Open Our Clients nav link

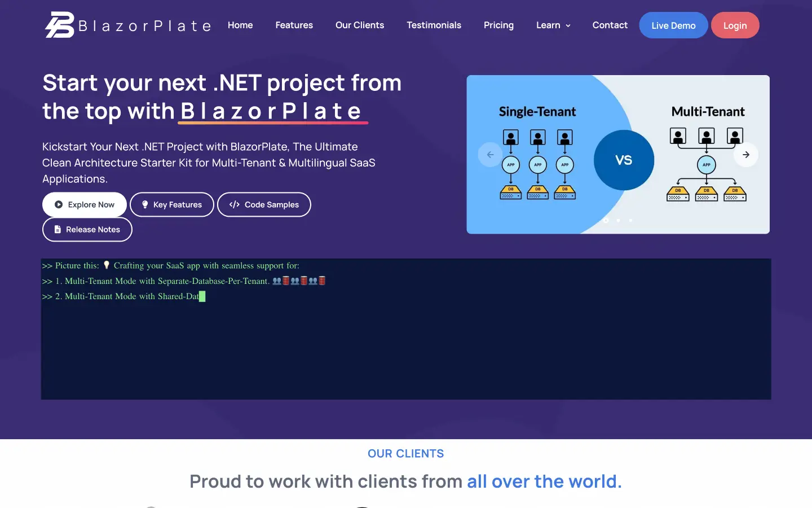point(360,25)
